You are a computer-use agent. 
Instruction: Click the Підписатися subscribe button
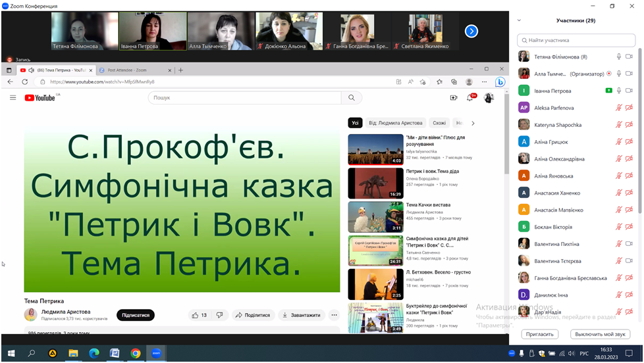pyautogui.click(x=136, y=315)
